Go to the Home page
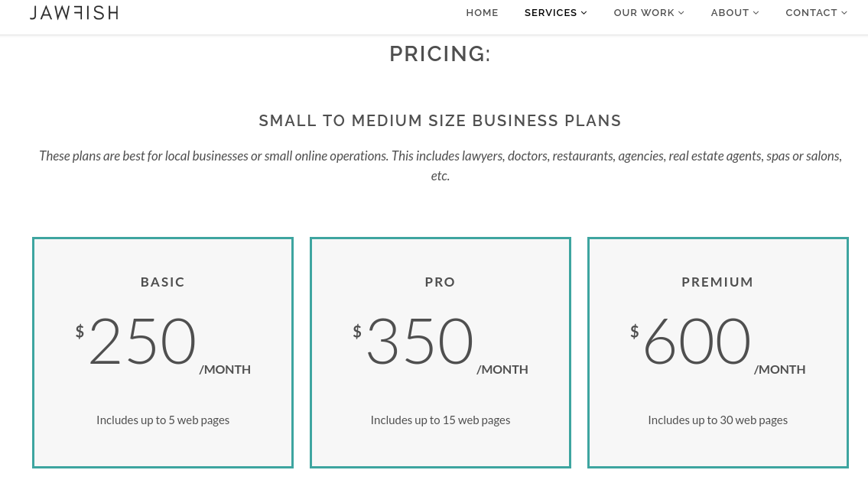The width and height of the screenshot is (868, 483). (482, 13)
